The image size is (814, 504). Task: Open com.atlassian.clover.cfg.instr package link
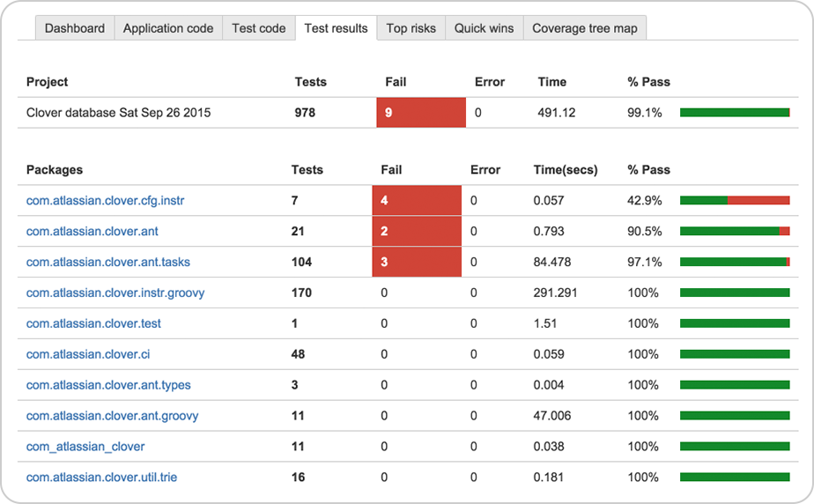point(105,201)
